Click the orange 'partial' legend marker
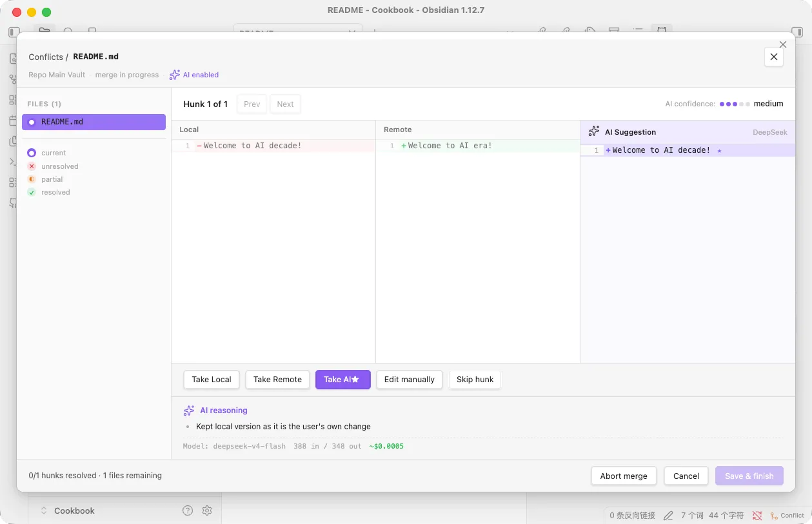This screenshot has height=524, width=812. (x=32, y=179)
